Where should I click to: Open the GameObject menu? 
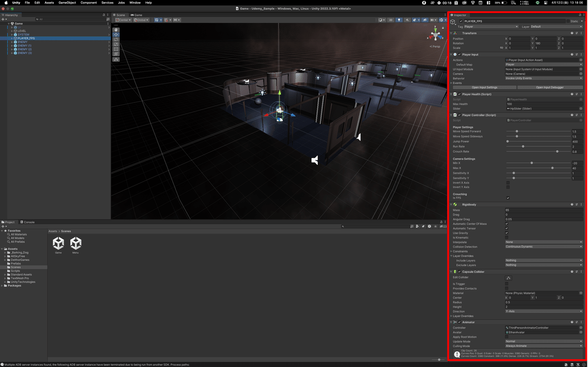[x=67, y=2]
